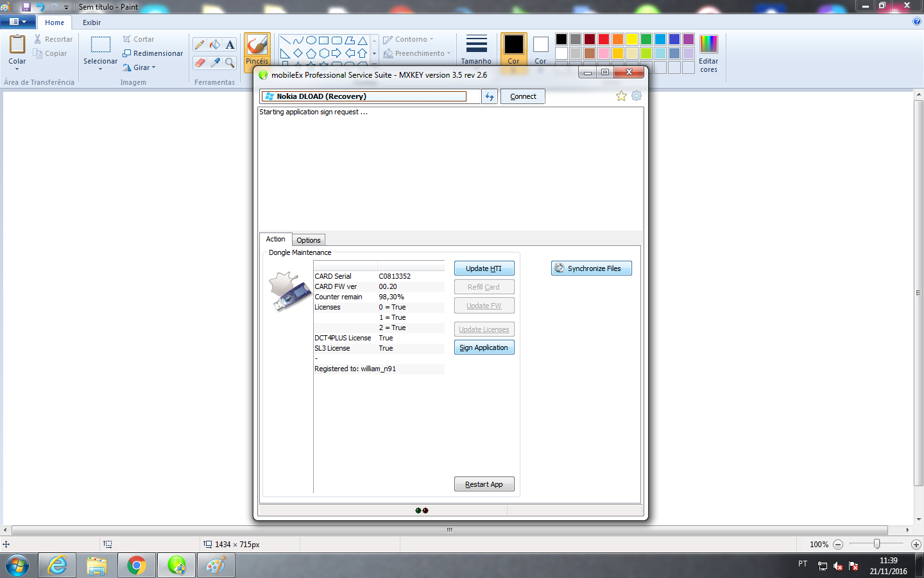Viewport: 924px width, 578px height.
Task: Click the Selecionar selection rectangle icon
Action: [x=100, y=44]
